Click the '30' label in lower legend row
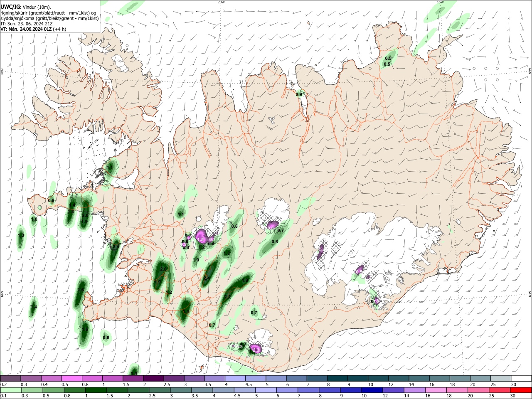 point(513,396)
